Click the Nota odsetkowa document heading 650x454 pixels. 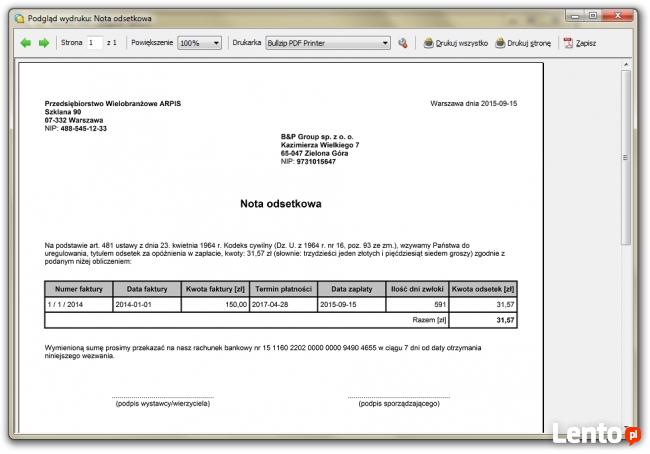(280, 203)
